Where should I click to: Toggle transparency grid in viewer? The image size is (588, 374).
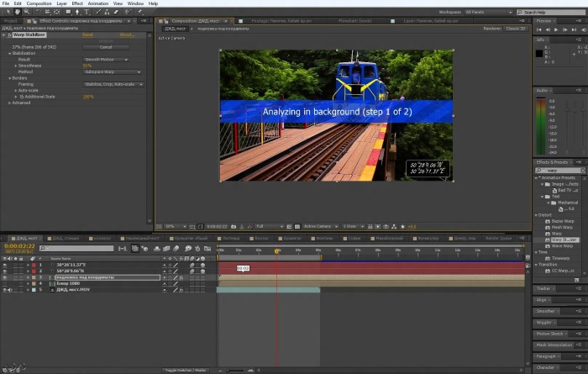coord(297,227)
